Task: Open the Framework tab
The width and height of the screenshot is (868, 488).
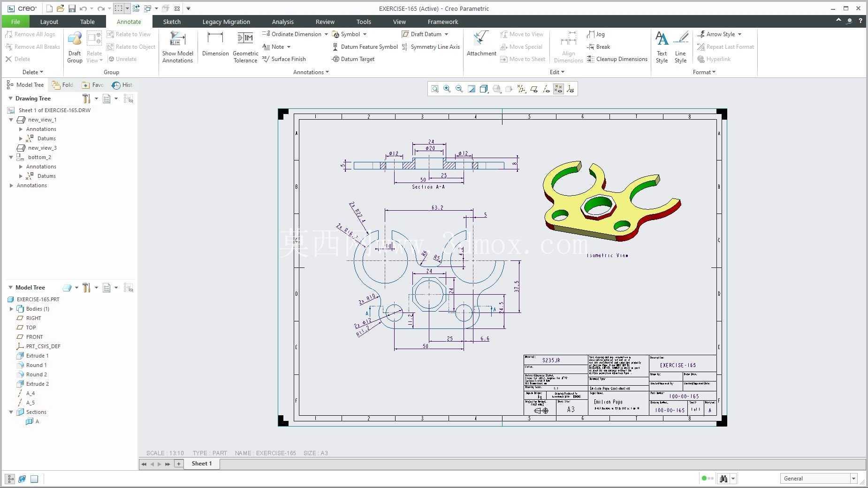Action: (443, 22)
